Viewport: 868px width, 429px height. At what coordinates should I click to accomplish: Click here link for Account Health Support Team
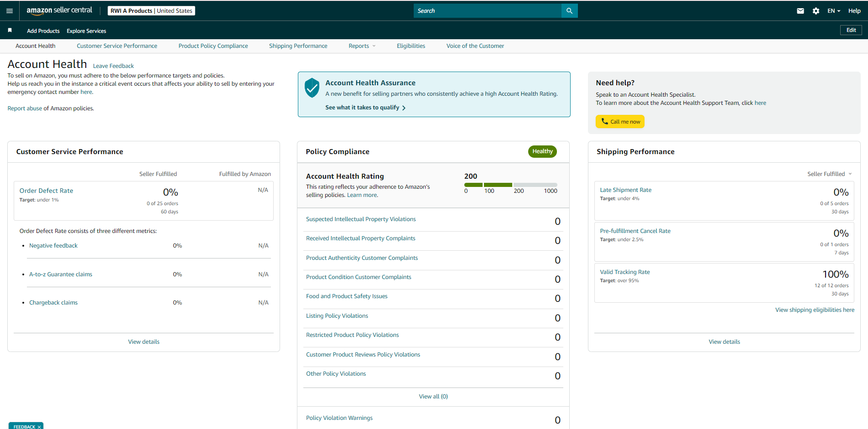[760, 103]
